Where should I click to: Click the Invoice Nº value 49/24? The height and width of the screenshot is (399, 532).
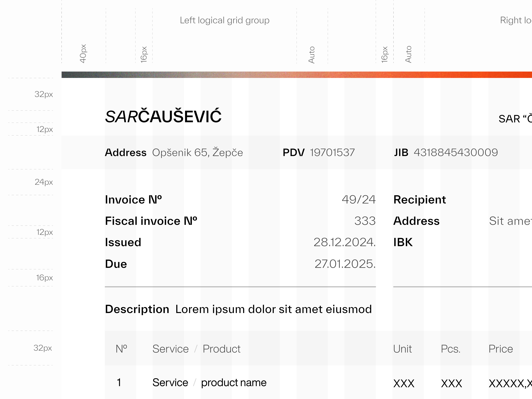coord(358,200)
